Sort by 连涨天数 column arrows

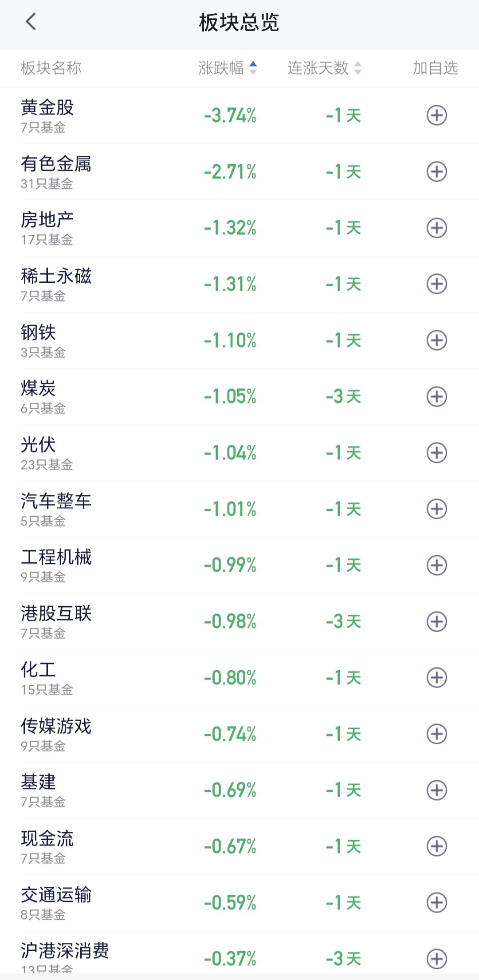coord(357,68)
